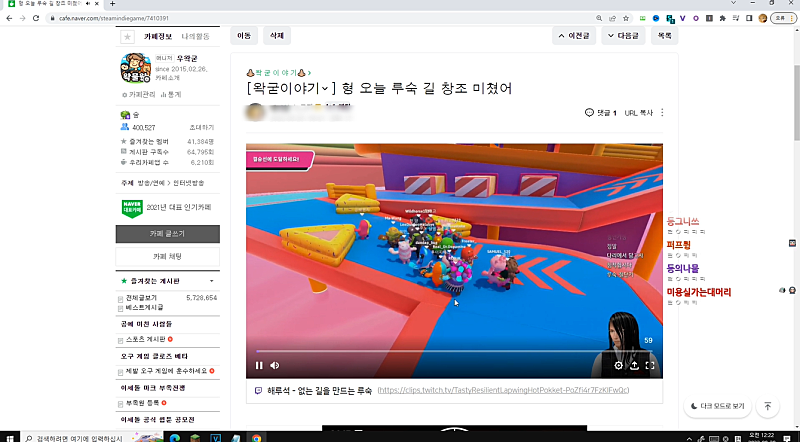Copy the post link with URL 복사
The image size is (800, 442).
[x=638, y=113]
